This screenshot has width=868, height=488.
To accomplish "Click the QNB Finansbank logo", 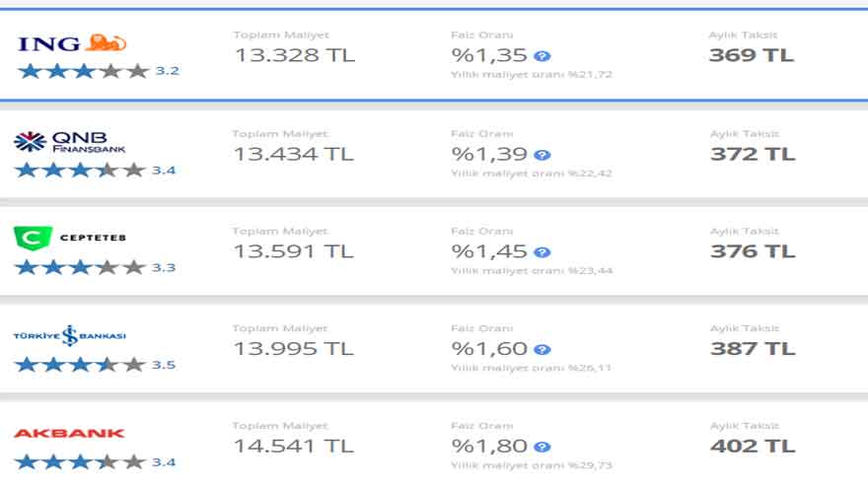I will pyautogui.click(x=70, y=142).
